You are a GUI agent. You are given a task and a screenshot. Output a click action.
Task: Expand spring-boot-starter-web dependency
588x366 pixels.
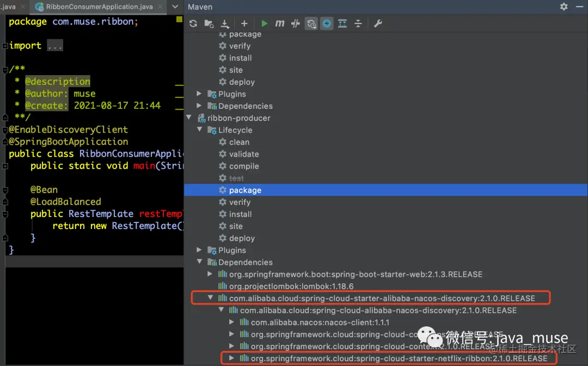[210, 274]
